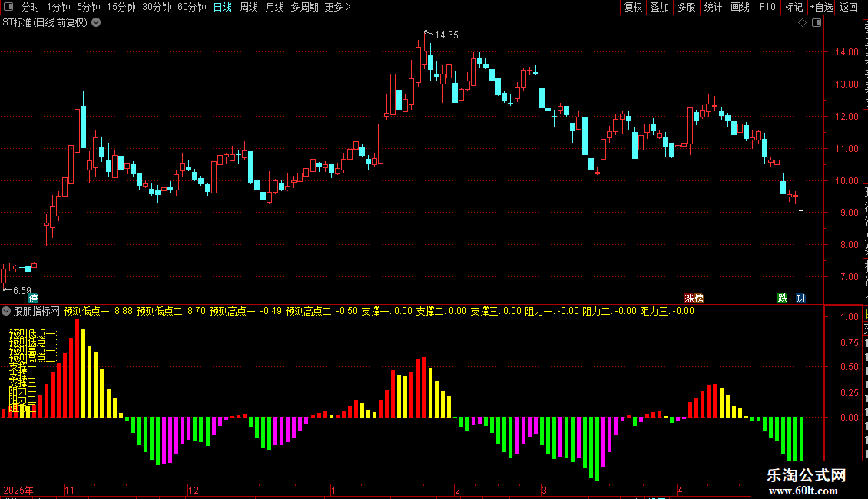The height and width of the screenshot is (499, 868).
Task: Click the diamond marker icon in chart header
Action: [802, 23]
